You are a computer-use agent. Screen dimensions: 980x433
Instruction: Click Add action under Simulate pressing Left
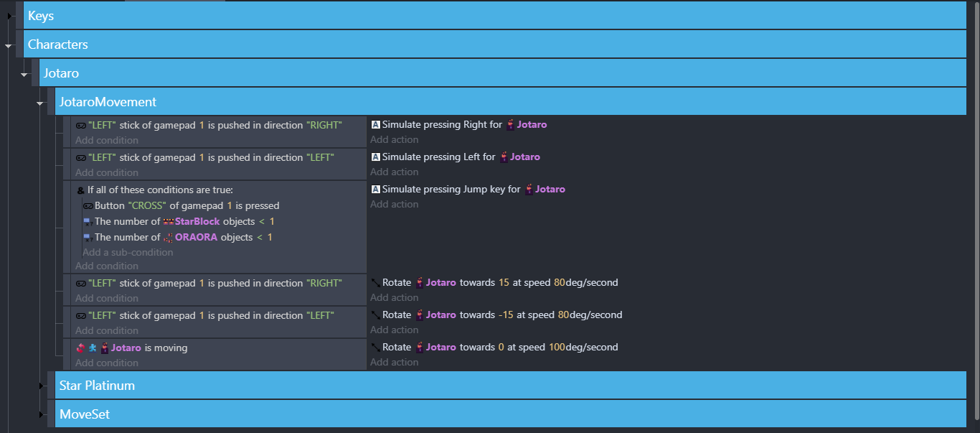point(394,172)
